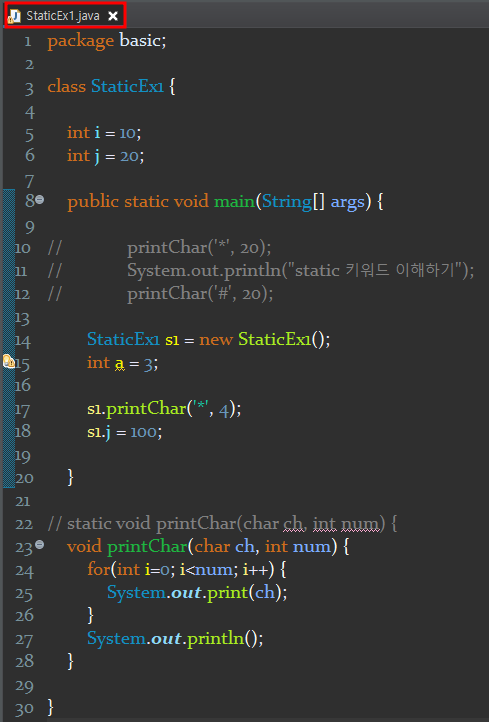Click the 'for' keyword on line 24

tap(99, 569)
